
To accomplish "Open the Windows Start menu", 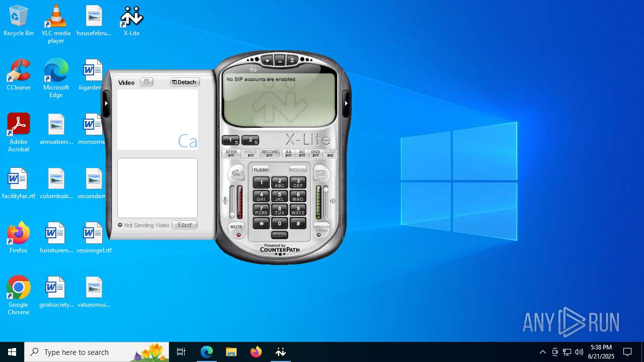I will pos(12,352).
